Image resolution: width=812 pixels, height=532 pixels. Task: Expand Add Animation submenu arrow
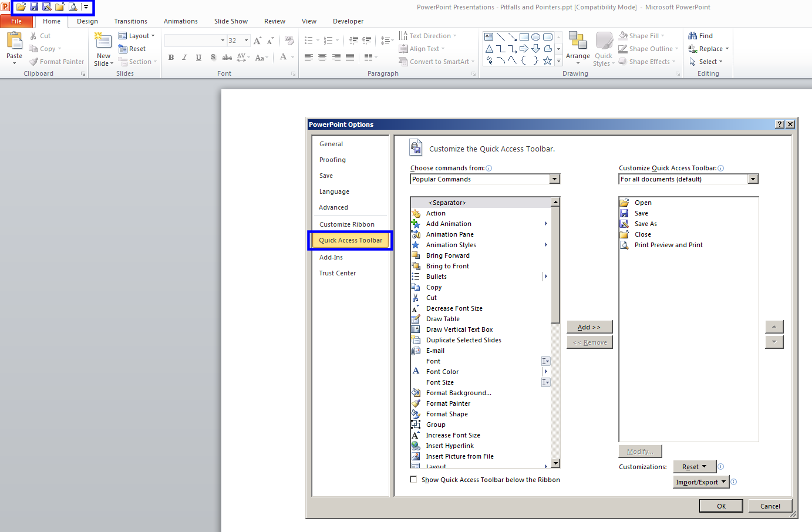click(x=545, y=224)
